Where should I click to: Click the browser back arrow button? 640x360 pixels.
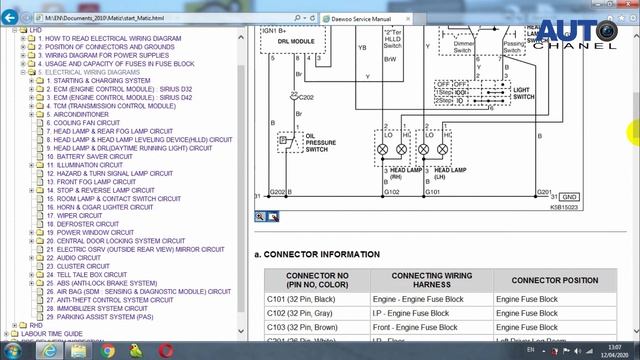(x=9, y=18)
